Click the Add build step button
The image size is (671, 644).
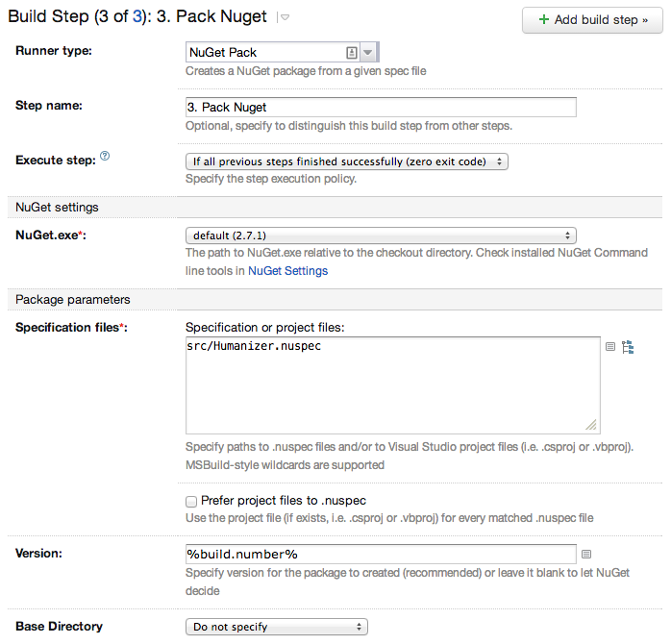point(592,20)
